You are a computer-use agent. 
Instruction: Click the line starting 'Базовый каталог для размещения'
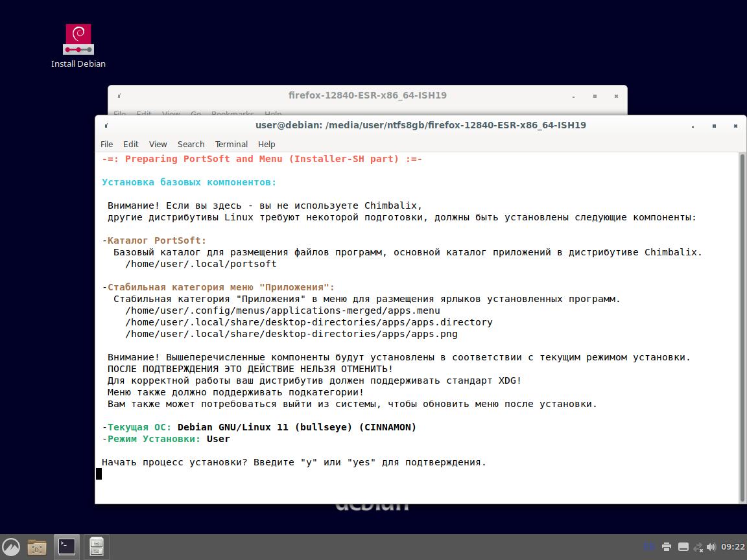tap(408, 252)
